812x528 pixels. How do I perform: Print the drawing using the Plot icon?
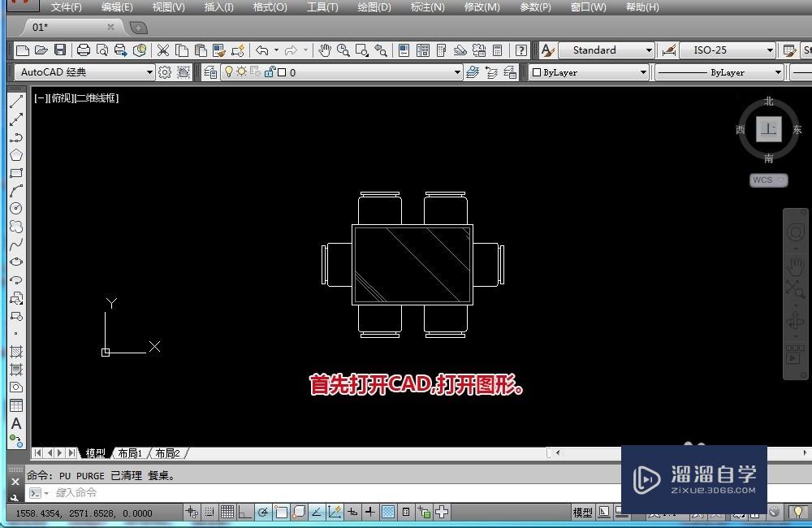84,50
